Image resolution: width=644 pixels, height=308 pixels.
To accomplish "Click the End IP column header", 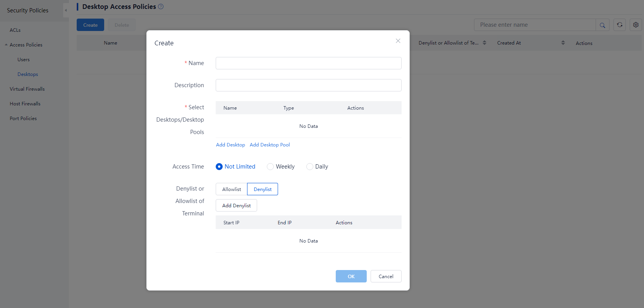I will (x=285, y=223).
